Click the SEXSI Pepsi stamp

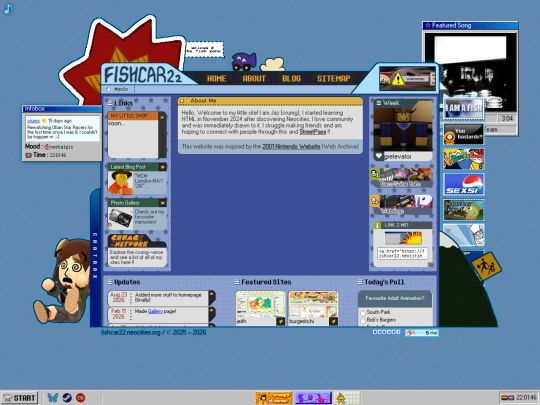click(464, 184)
